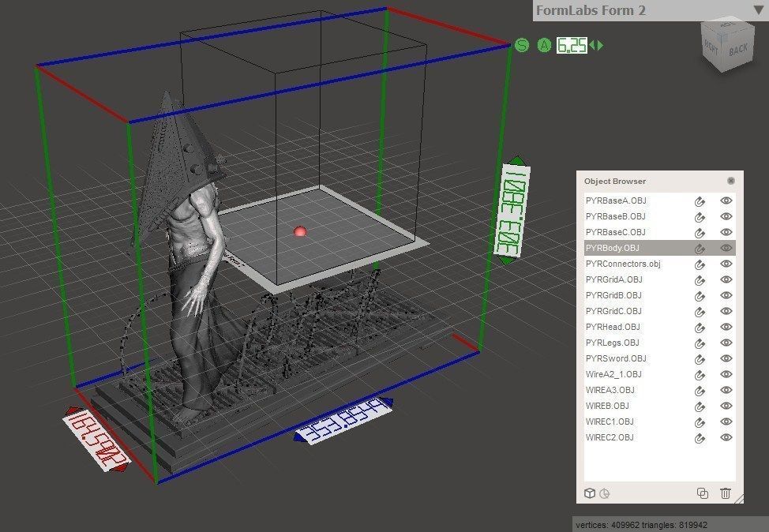Click the target magnet icon for WIREC1.OBJ
The width and height of the screenshot is (769, 532).
(700, 422)
